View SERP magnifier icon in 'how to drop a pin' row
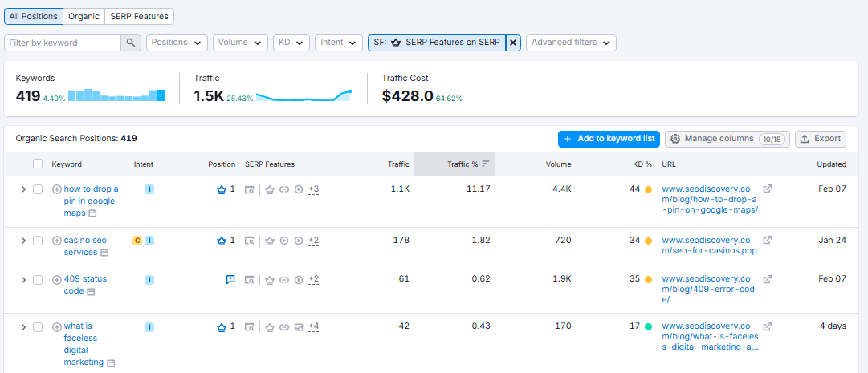This screenshot has width=868, height=373. click(250, 189)
